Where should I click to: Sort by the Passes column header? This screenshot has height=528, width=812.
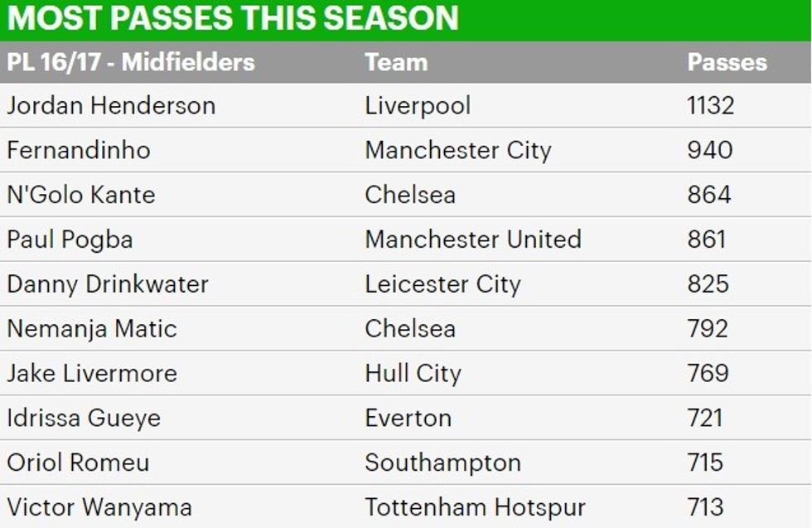click(727, 62)
